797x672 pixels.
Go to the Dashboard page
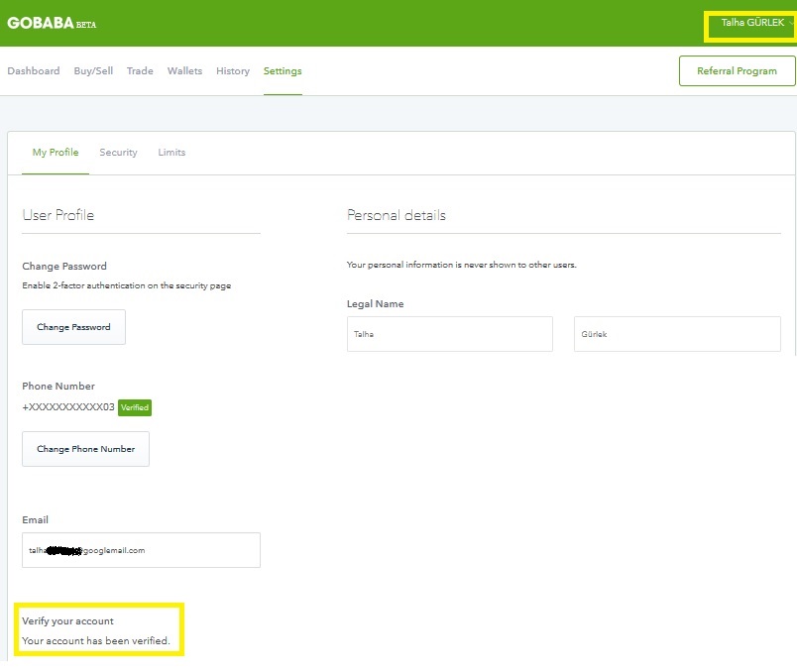(x=34, y=70)
